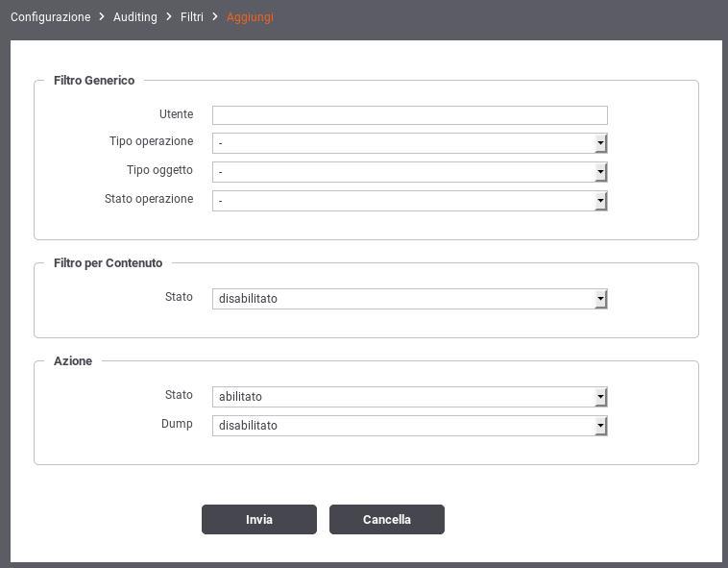The width and height of the screenshot is (728, 568).
Task: Open Filtro per Contenuto Stato dropdown
Action: 409,299
